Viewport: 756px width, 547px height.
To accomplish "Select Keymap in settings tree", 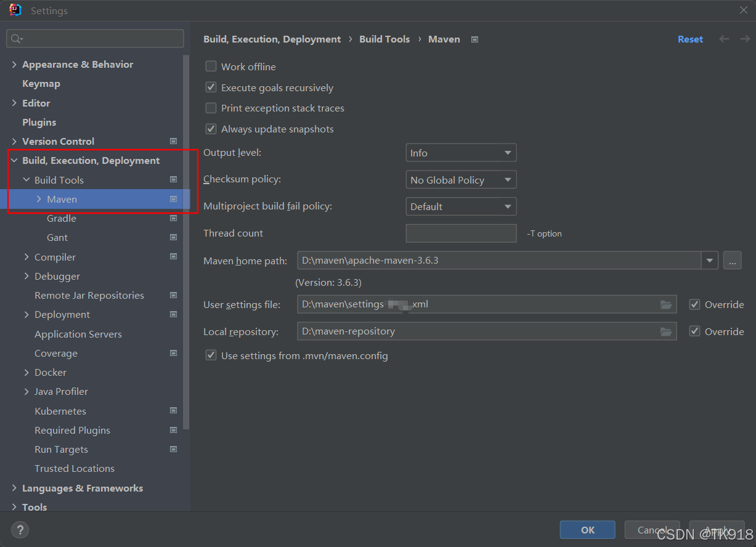I will (x=41, y=83).
